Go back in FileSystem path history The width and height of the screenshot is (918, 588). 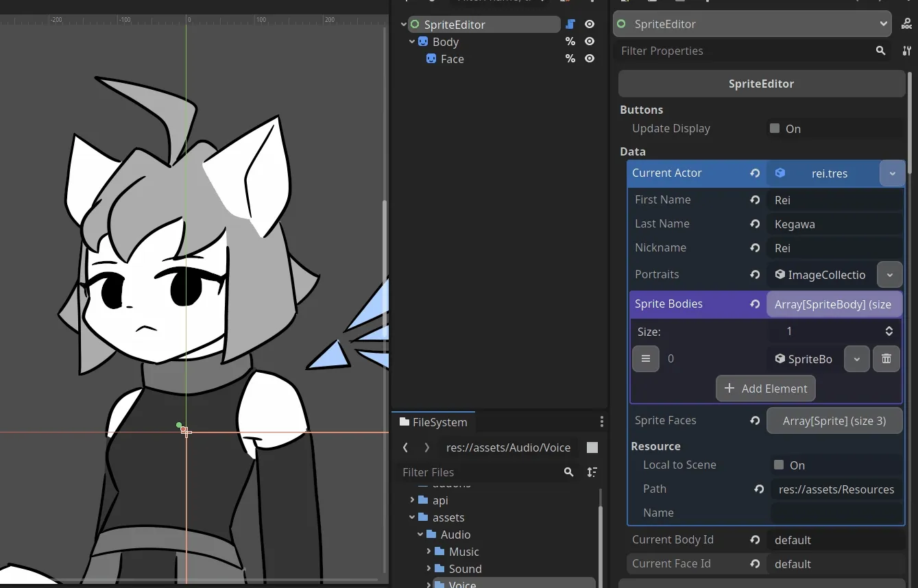(406, 448)
